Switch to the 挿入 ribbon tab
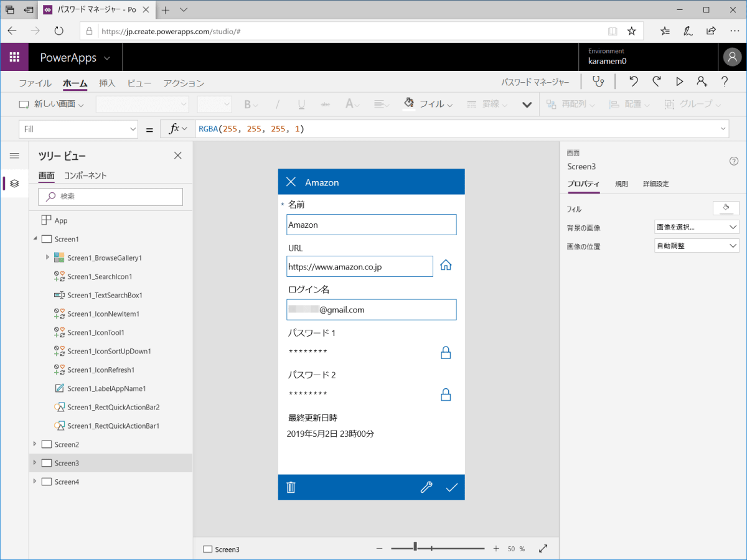Image resolution: width=747 pixels, height=560 pixels. pyautogui.click(x=107, y=83)
